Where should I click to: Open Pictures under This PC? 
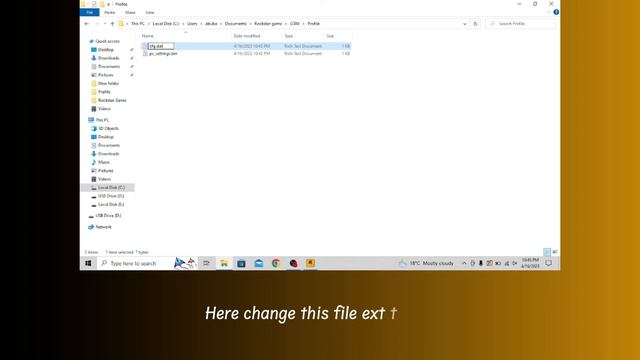105,171
